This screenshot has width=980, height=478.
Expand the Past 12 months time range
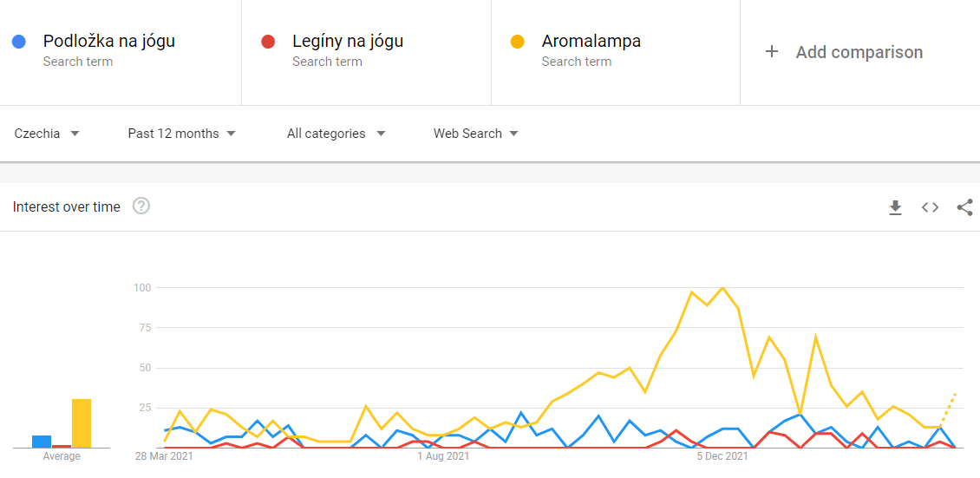tap(181, 134)
